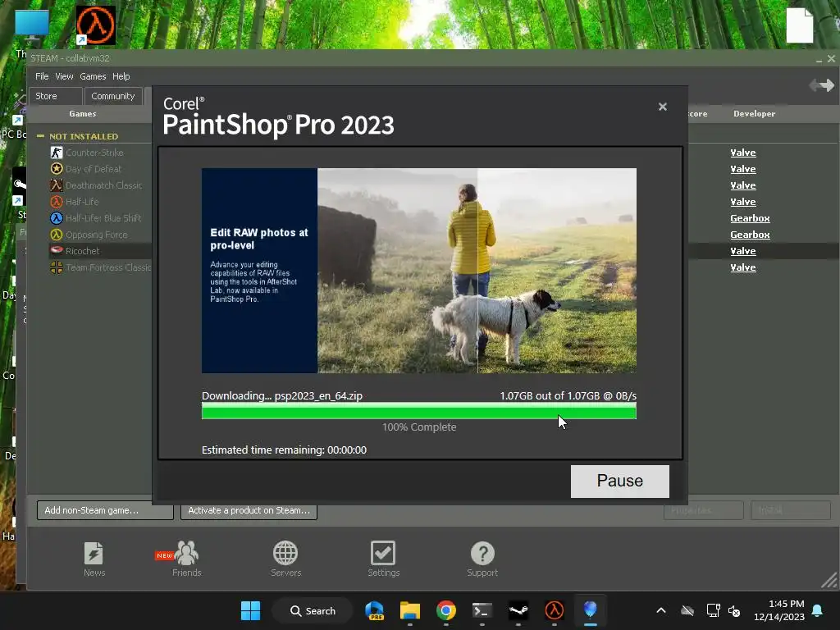Switch to the Community tab in Steam
This screenshot has width=840, height=630.
[113, 97]
